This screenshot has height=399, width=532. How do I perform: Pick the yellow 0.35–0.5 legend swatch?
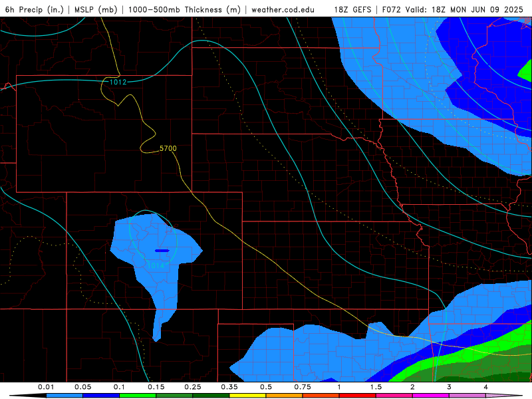pyautogui.click(x=247, y=396)
